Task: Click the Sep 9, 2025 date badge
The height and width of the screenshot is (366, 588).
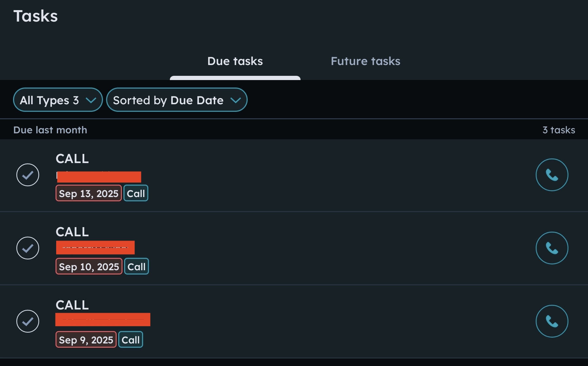Action: (x=86, y=340)
